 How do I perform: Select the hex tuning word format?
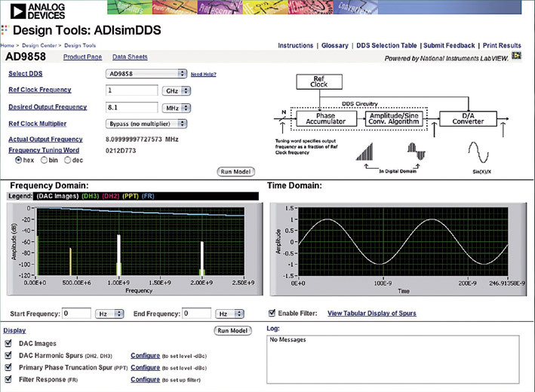(18, 160)
